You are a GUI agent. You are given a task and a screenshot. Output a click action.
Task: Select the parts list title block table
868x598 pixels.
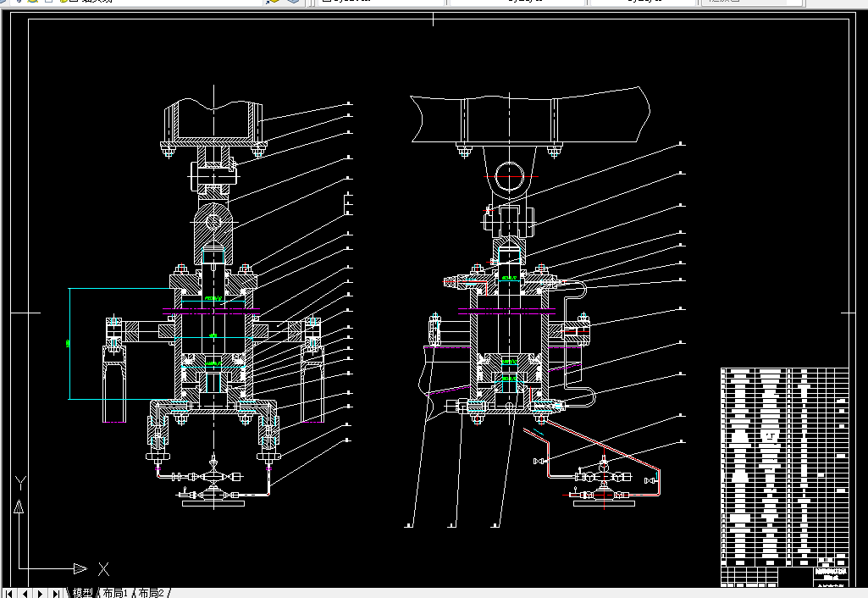pyautogui.click(x=784, y=476)
